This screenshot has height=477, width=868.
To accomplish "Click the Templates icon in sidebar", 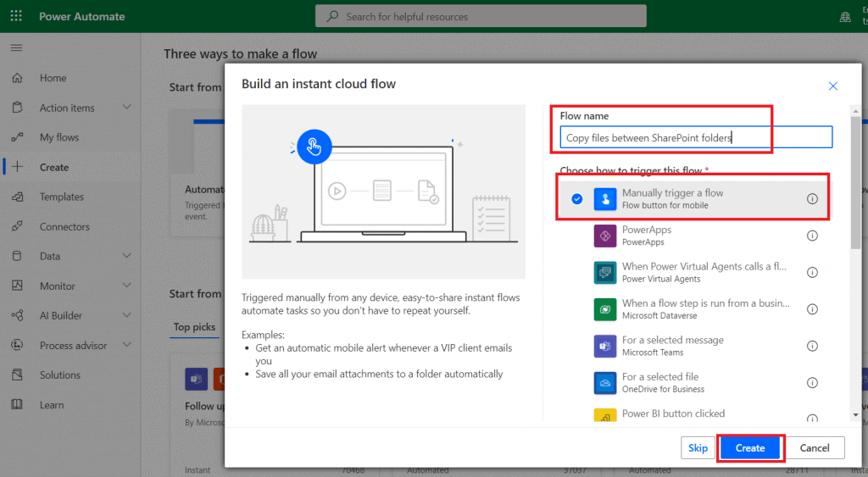I will coord(17,197).
